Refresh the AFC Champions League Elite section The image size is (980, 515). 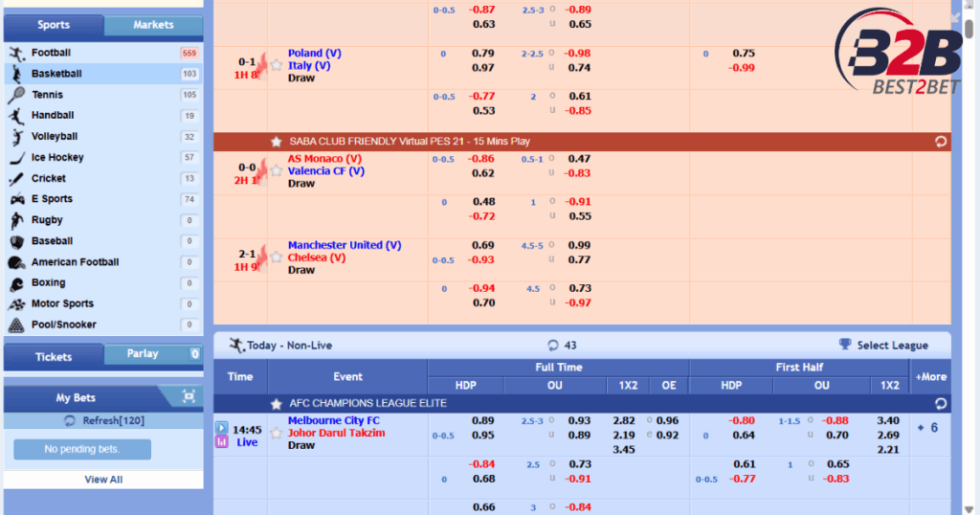(940, 404)
